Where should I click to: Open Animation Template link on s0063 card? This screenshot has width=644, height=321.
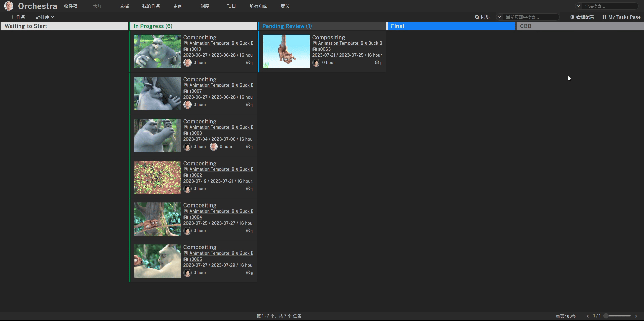pos(350,43)
